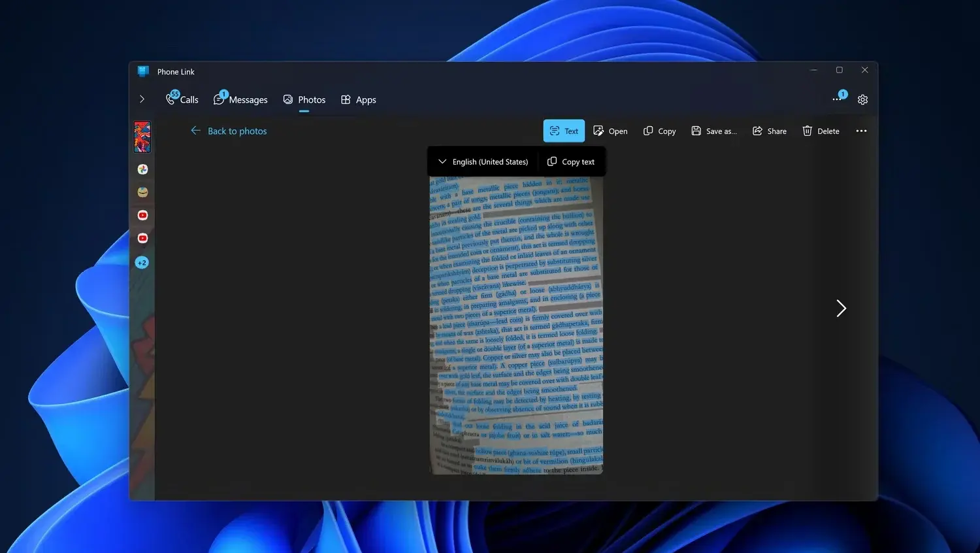980x553 pixels.
Task: Click the phone wallpaper thumbnail in sidebar
Action: coord(142,137)
